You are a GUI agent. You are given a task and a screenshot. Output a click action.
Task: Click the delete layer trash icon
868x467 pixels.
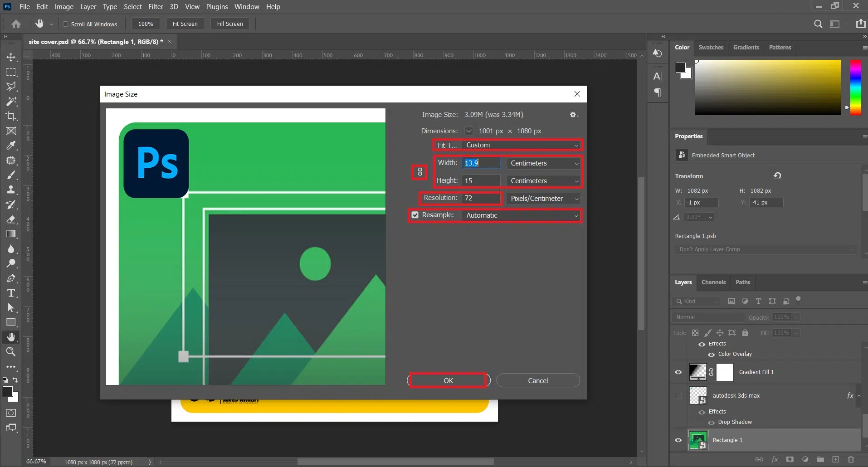point(851,459)
